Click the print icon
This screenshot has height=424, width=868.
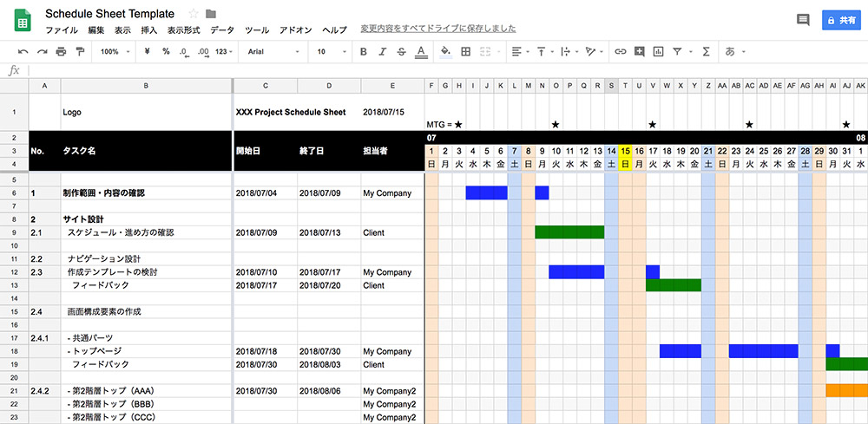[61, 52]
